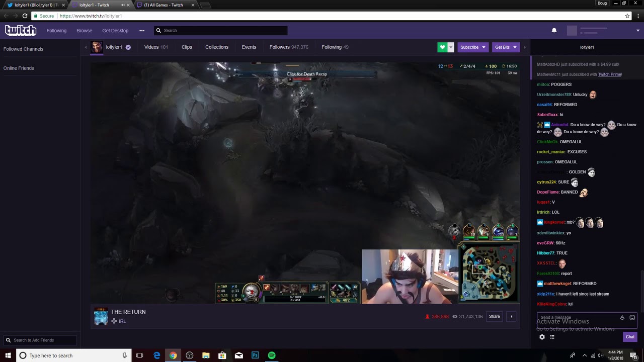644x362 pixels.
Task: Open the stream options vertical dots menu
Action: pos(511,317)
